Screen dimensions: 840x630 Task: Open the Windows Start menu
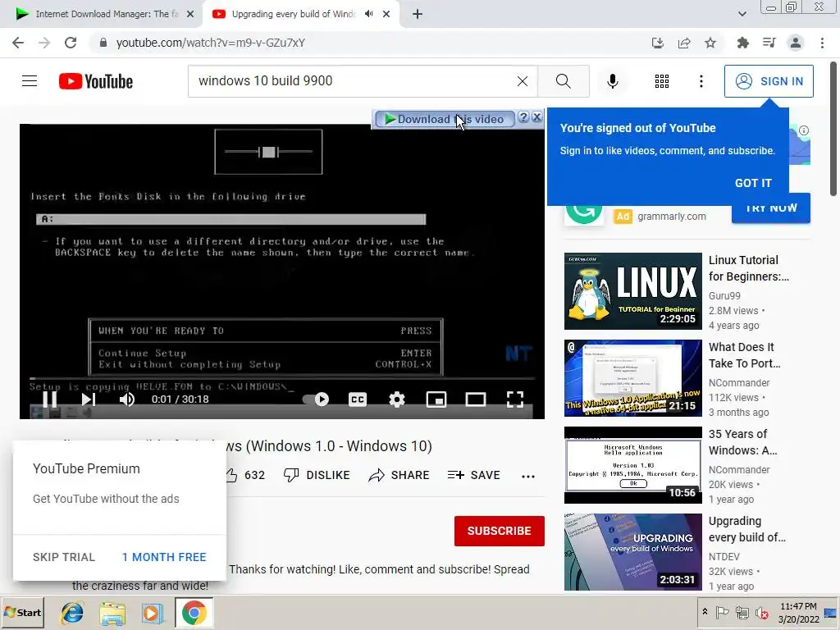[x=22, y=612]
